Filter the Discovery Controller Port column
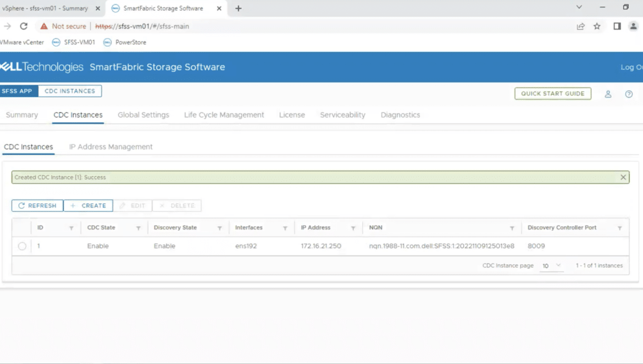 [619, 228]
